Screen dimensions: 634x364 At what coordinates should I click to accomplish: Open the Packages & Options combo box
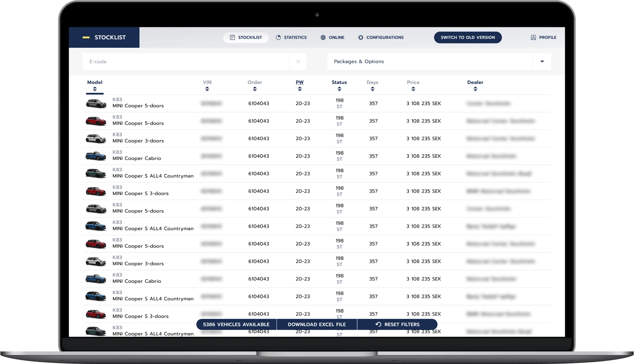coord(430,62)
